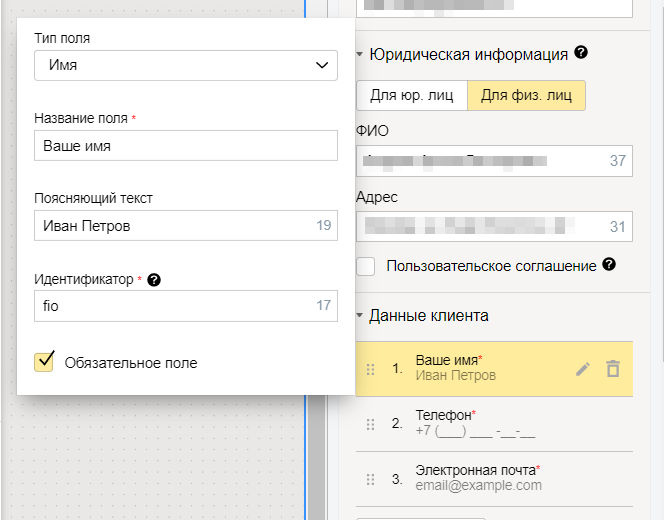Collapse the Юридическая информация section
Image resolution: width=664 pixels, height=520 pixels.
[360, 55]
